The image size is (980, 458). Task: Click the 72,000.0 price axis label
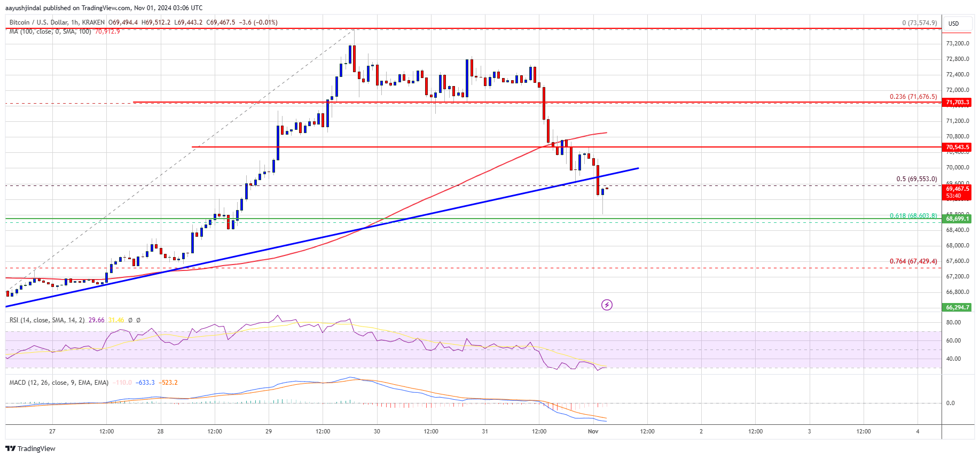958,90
